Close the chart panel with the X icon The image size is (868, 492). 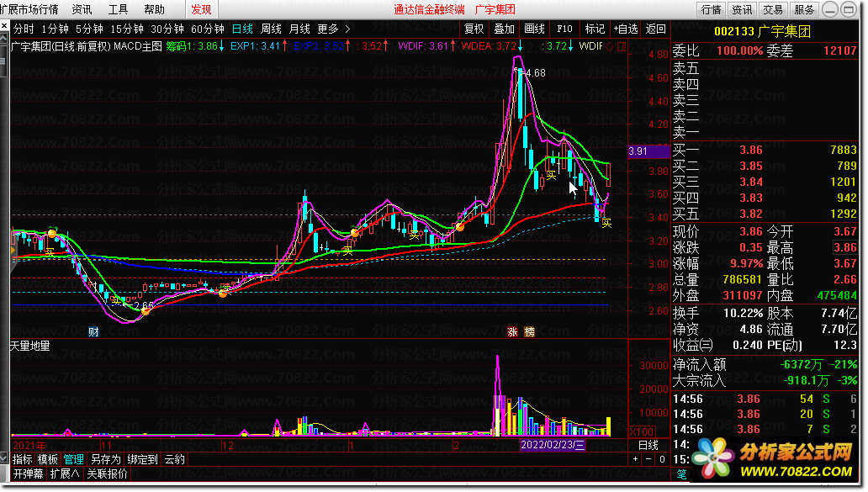[x=4, y=26]
